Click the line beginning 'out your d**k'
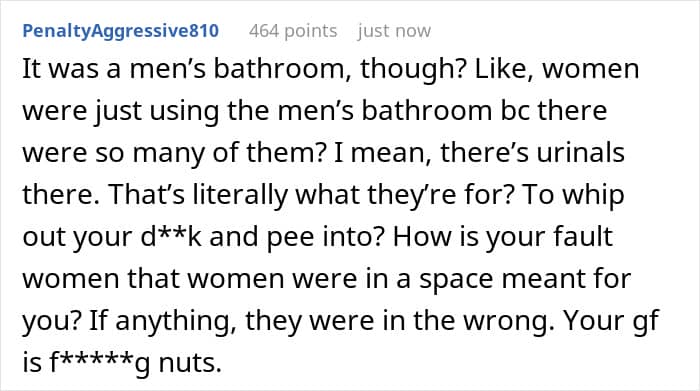Viewport: 700px width, 391px height. [317, 237]
